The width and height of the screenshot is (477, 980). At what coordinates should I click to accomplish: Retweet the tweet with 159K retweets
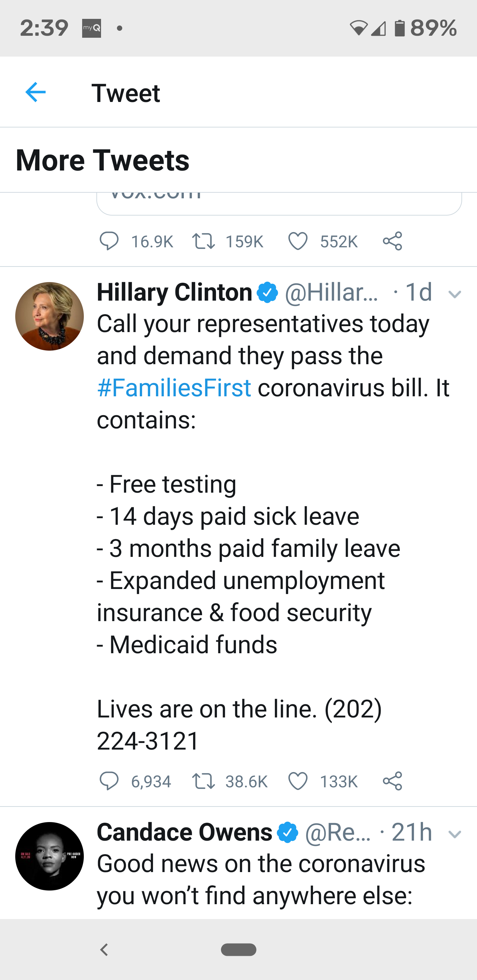(204, 241)
